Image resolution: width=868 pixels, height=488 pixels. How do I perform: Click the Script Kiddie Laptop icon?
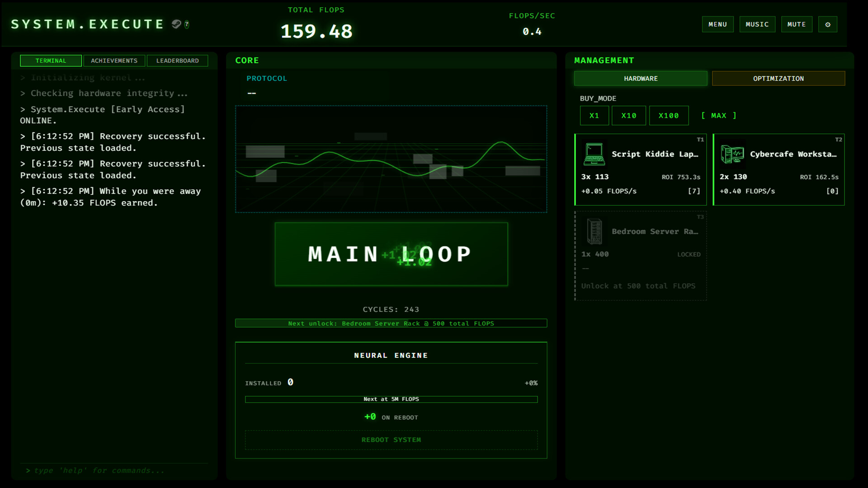pyautogui.click(x=594, y=154)
